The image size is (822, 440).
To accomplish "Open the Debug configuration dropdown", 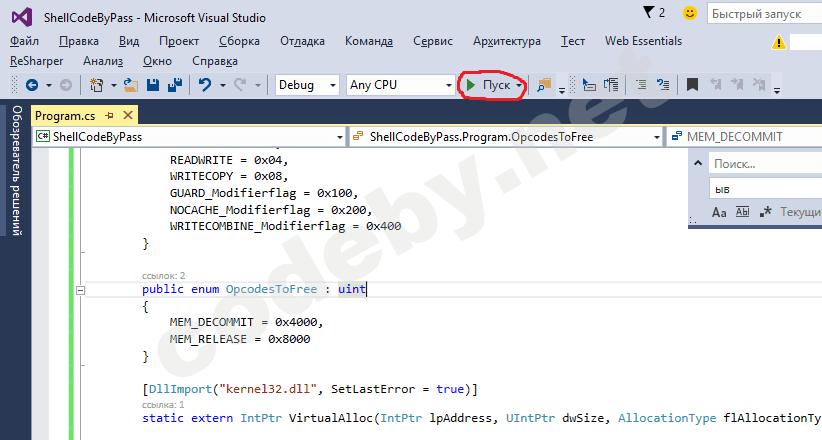I will pyautogui.click(x=308, y=86).
